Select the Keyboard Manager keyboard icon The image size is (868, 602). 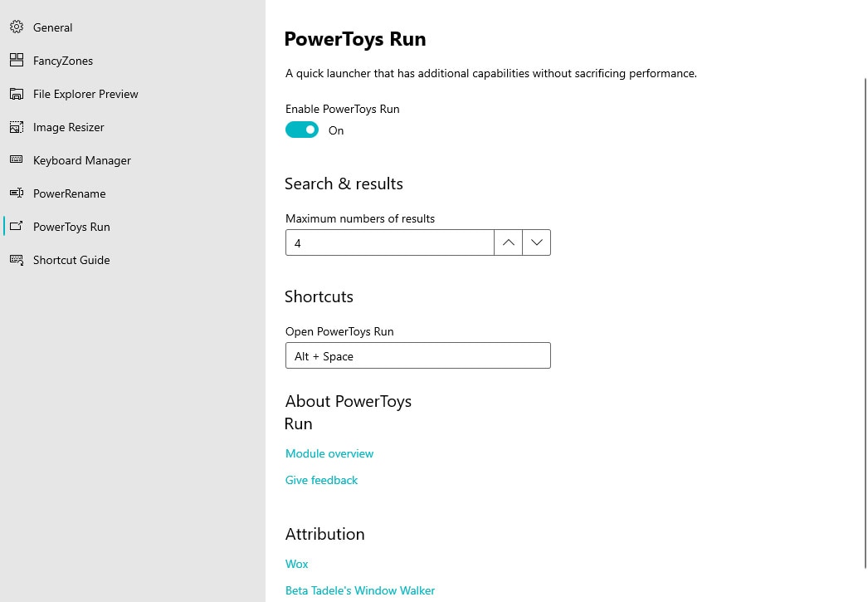[16, 159]
